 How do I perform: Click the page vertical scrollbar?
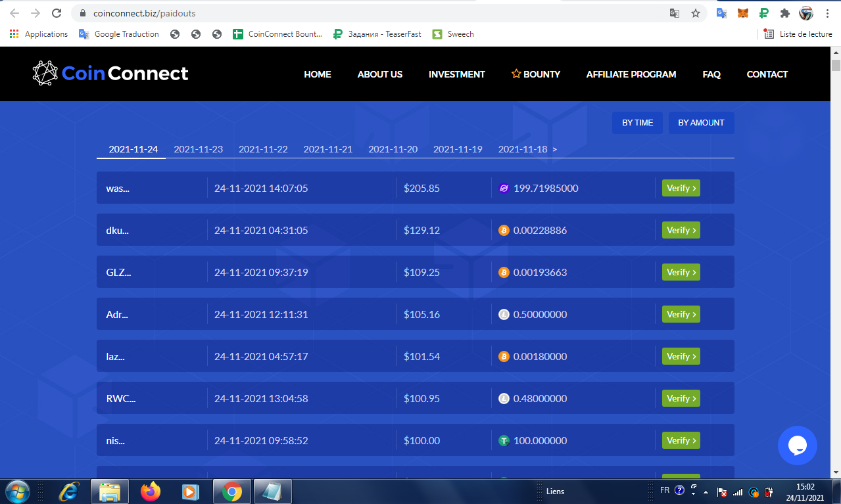(x=836, y=262)
